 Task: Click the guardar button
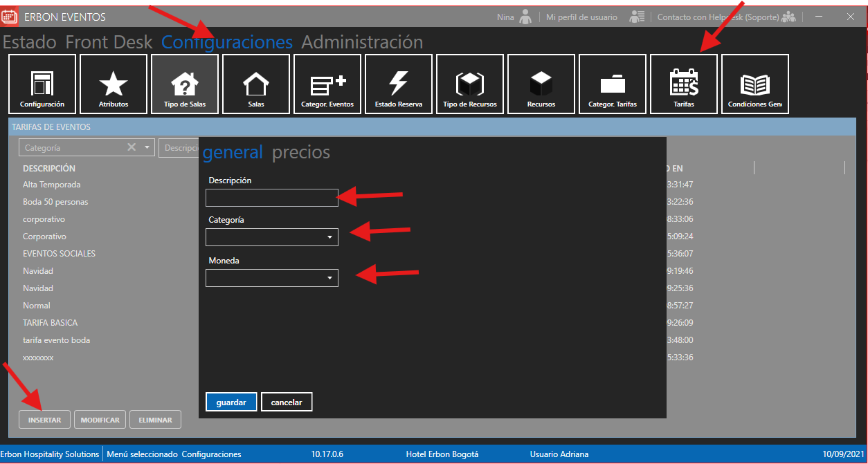[231, 402]
